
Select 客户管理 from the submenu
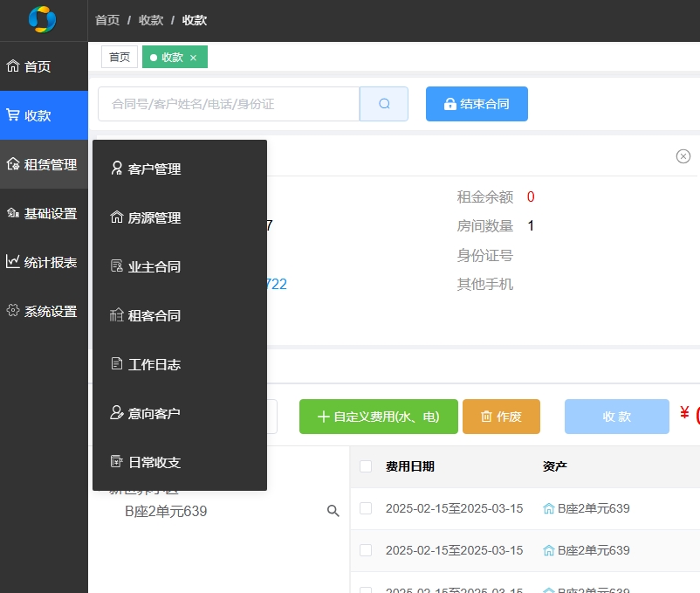coord(154,169)
